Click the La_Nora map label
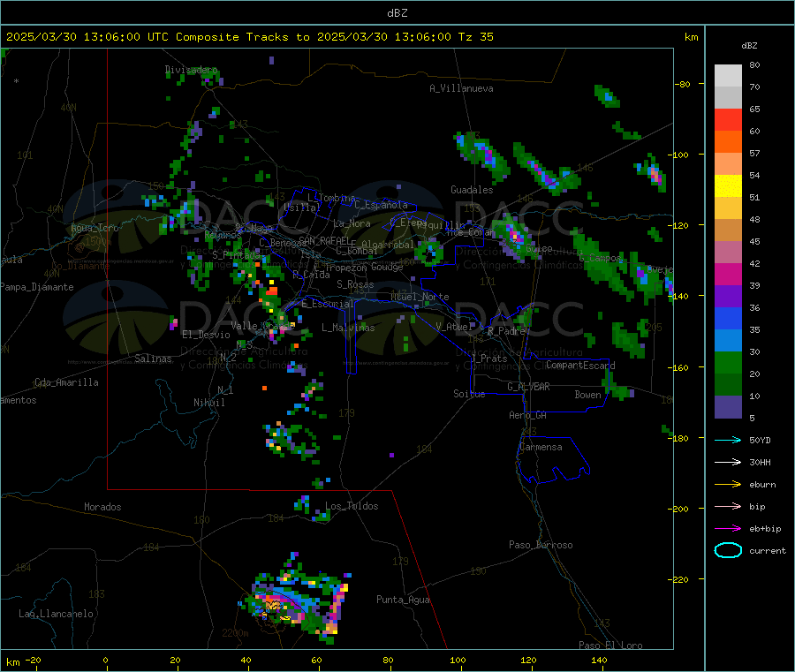The width and height of the screenshot is (795, 672). tap(352, 223)
